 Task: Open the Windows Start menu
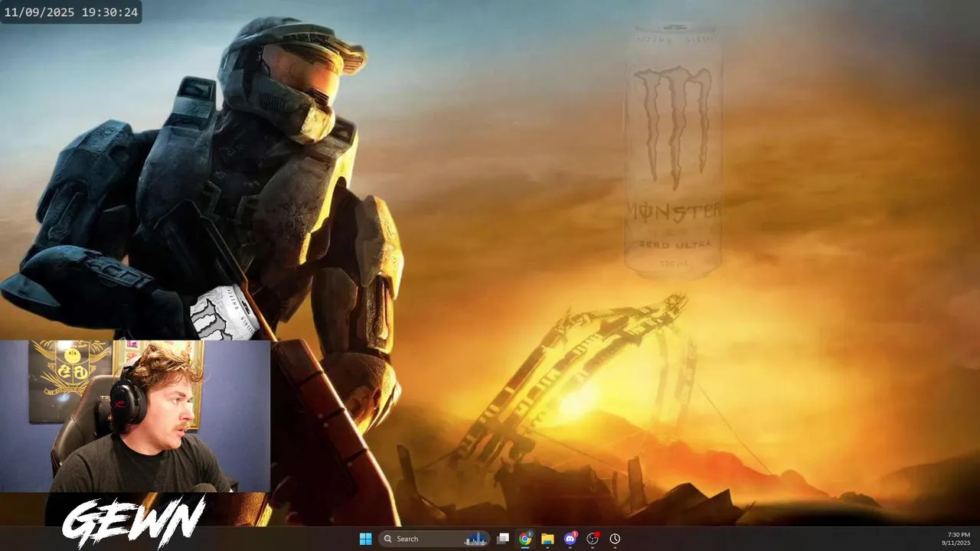(365, 539)
